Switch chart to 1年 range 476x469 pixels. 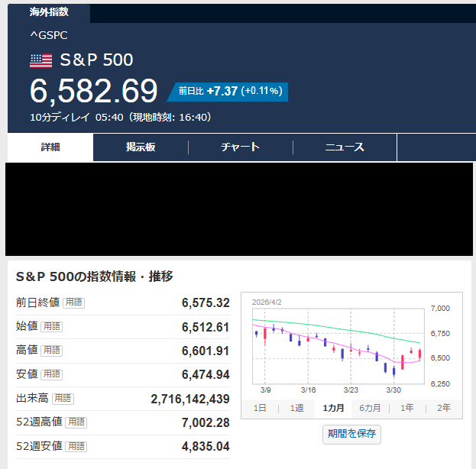tap(407, 408)
